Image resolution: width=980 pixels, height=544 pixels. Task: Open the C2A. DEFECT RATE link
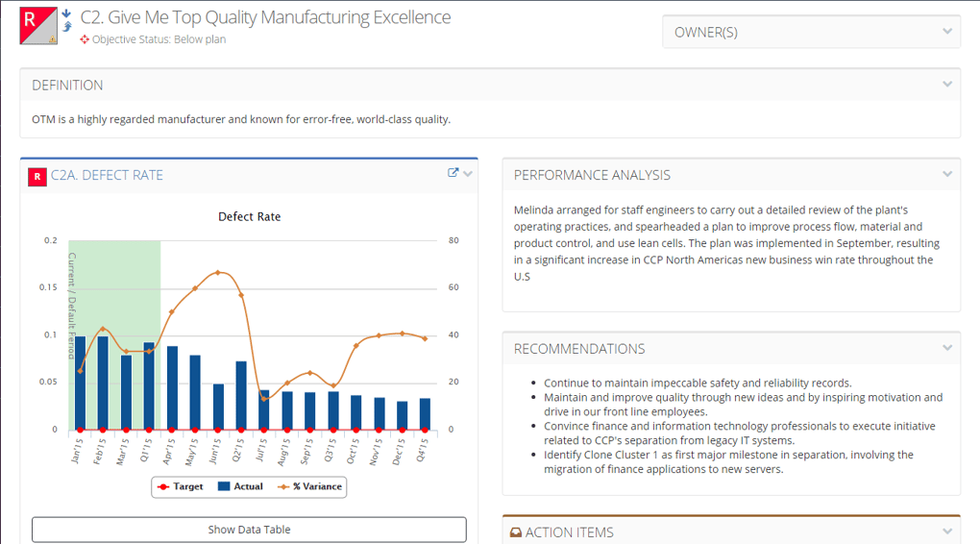[x=107, y=176]
